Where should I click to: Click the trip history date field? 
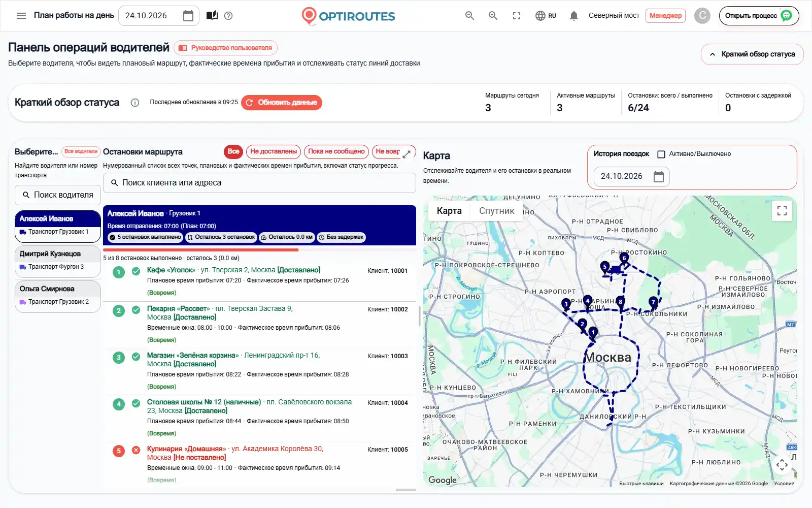coord(631,176)
